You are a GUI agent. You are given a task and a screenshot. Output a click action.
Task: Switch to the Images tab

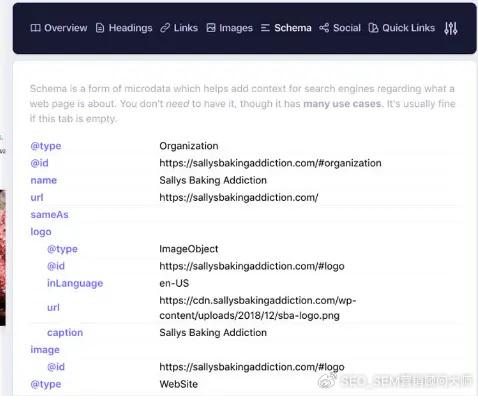tap(229, 28)
